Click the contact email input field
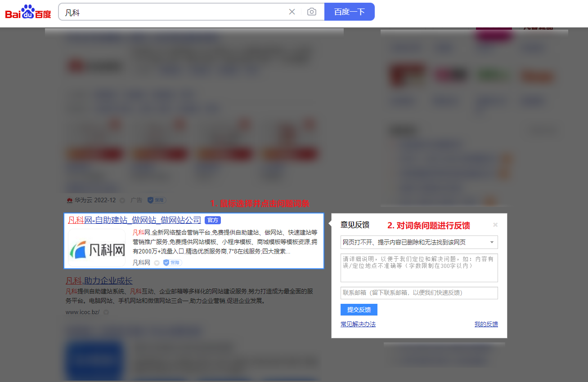This screenshot has width=588, height=382. tap(419, 293)
